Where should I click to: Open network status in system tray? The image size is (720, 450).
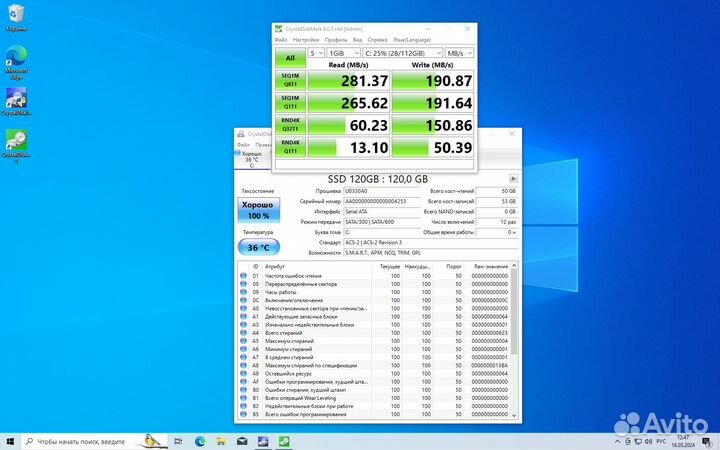coord(638,441)
